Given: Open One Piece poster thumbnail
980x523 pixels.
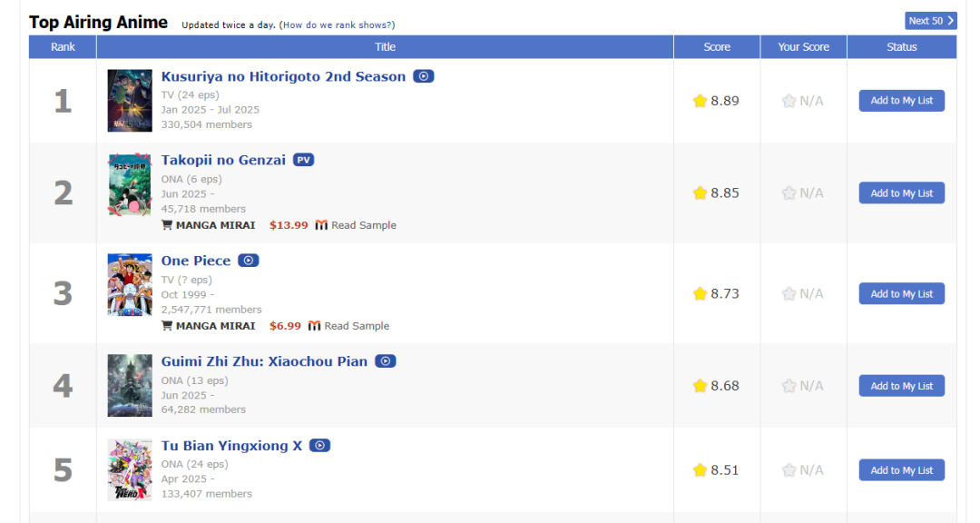Looking at the screenshot, I should 130,284.
